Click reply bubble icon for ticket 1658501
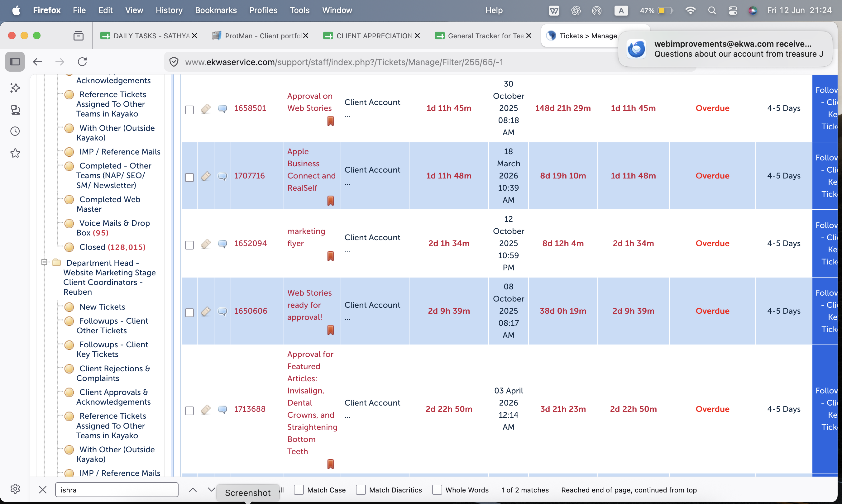This screenshot has height=504, width=842. (x=222, y=108)
